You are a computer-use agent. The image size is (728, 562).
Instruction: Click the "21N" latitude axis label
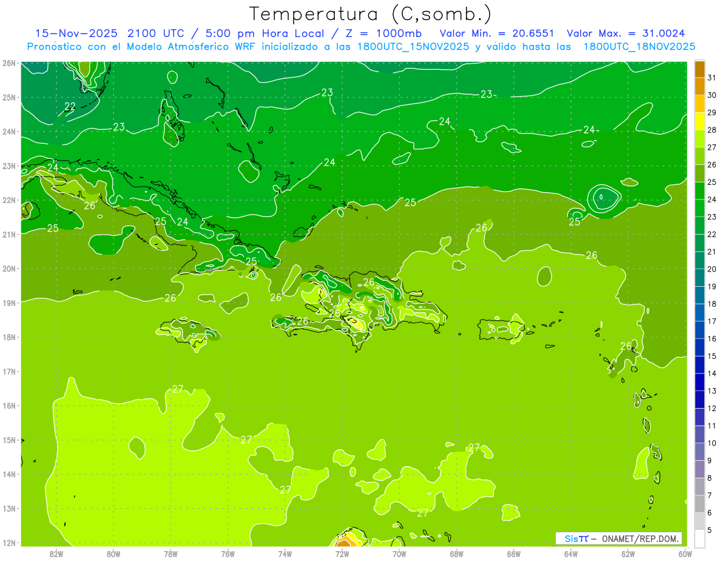[8, 235]
